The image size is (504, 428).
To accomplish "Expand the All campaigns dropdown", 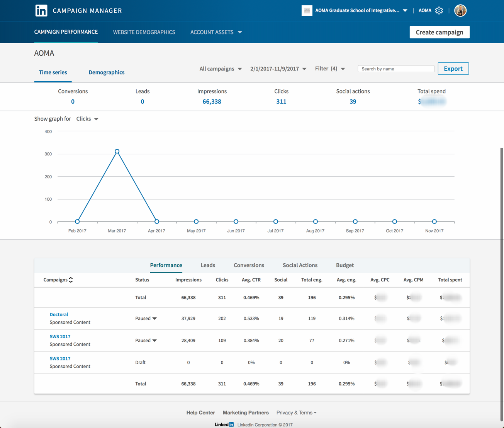I will click(221, 69).
